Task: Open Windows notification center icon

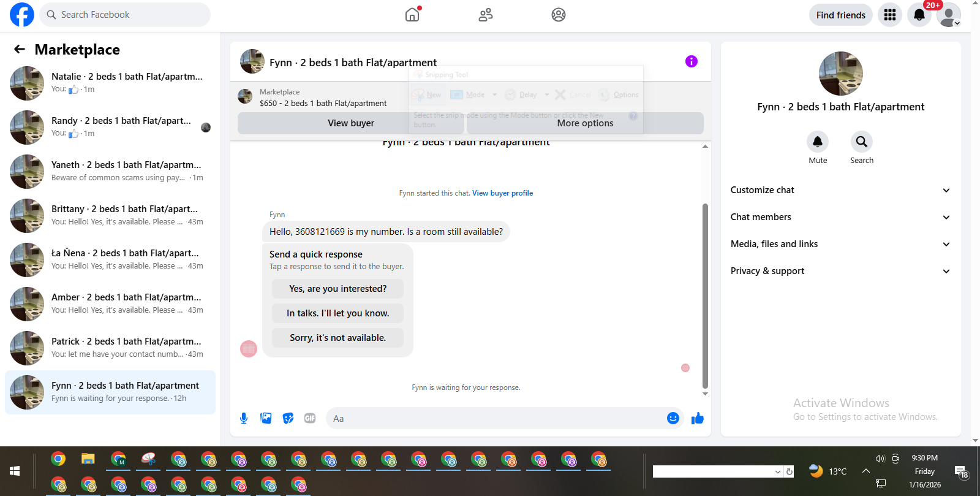Action: coord(961,471)
